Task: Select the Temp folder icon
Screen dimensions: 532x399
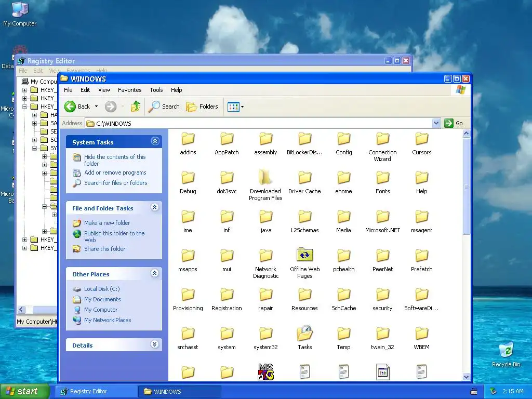Action: point(344,334)
